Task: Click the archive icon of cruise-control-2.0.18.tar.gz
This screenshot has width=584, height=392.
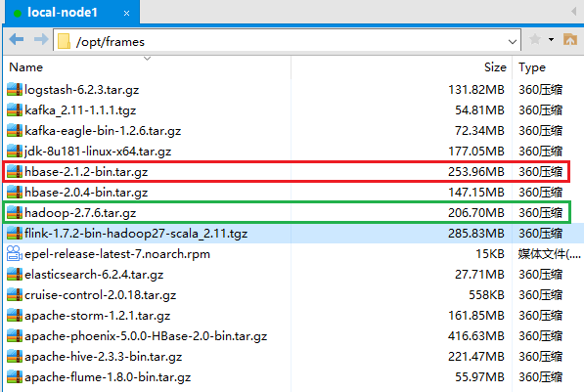Action: 15,295
